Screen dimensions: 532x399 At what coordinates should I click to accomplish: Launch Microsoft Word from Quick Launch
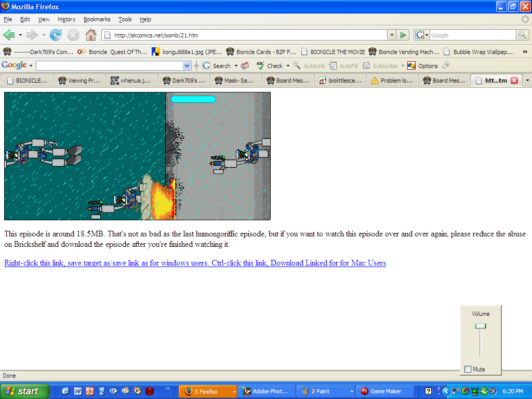tap(78, 391)
